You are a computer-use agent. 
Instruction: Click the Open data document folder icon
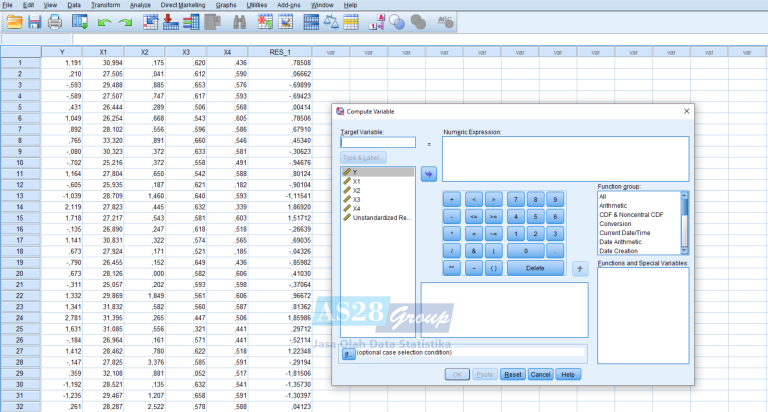coord(13,22)
